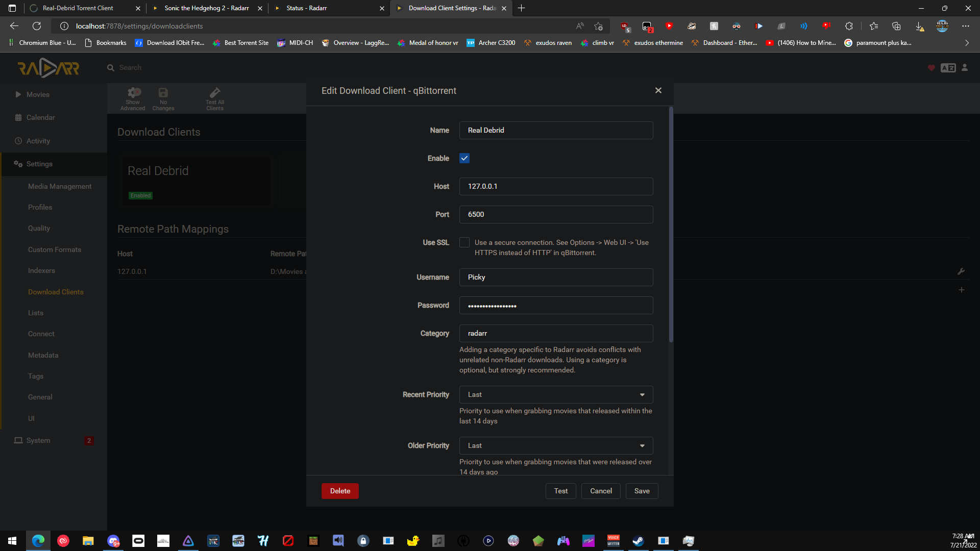Select the Movies sidebar icon

(18, 94)
